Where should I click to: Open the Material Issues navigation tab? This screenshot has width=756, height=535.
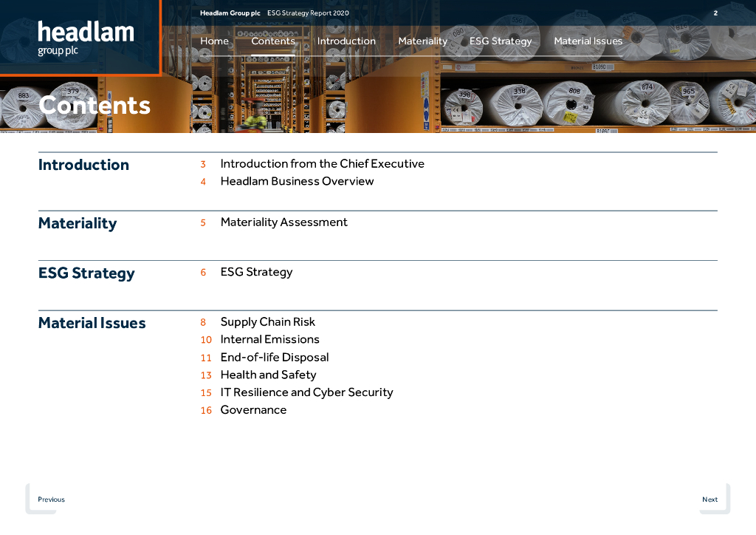tap(588, 41)
